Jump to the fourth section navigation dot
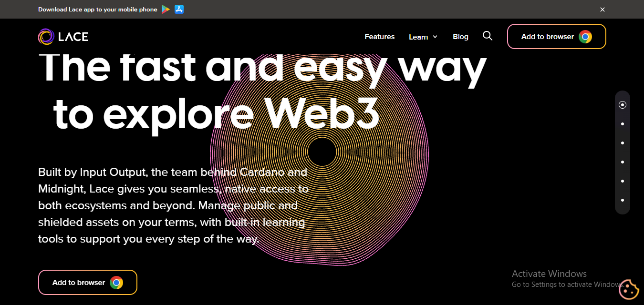Viewport: 644px width, 305px height. click(x=623, y=162)
